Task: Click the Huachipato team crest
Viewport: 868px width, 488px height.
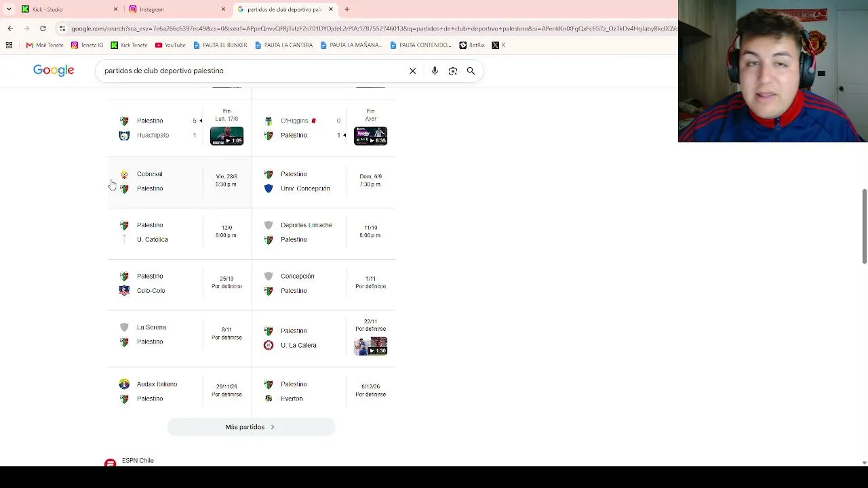Action: point(124,136)
